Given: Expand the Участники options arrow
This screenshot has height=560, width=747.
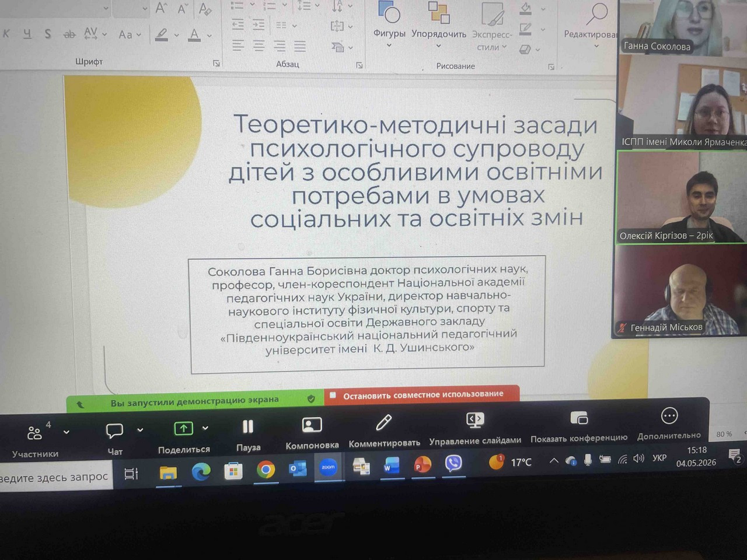Looking at the screenshot, I should tap(67, 432).
